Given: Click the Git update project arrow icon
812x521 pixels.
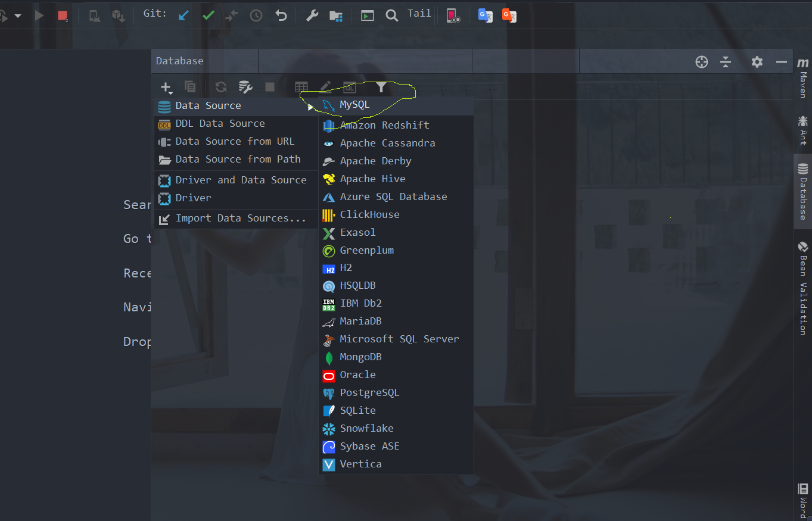Looking at the screenshot, I should [184, 15].
